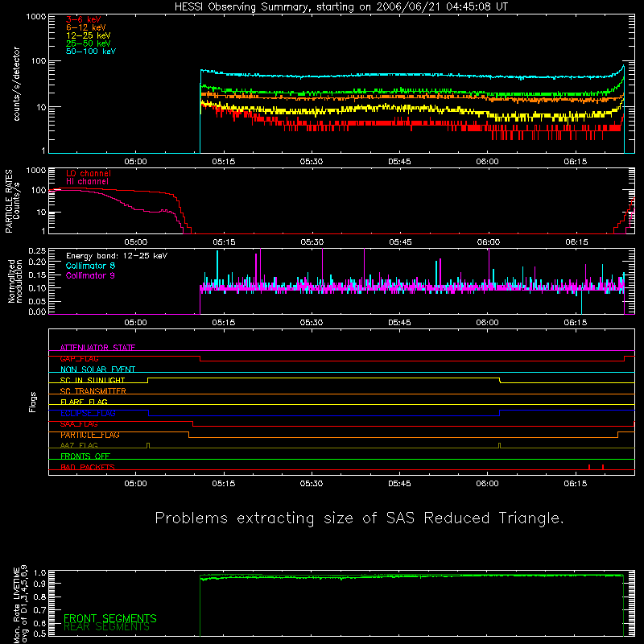Screen dimensions: 644x644
Task: Click the 05:30 time label of the Flags panel
Action: (x=312, y=484)
